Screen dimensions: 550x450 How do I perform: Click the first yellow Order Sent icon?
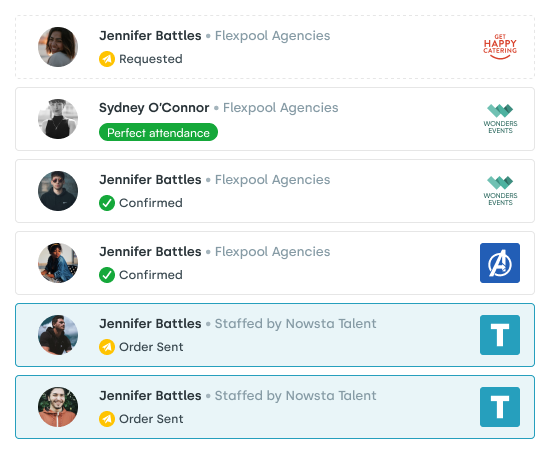click(x=107, y=347)
